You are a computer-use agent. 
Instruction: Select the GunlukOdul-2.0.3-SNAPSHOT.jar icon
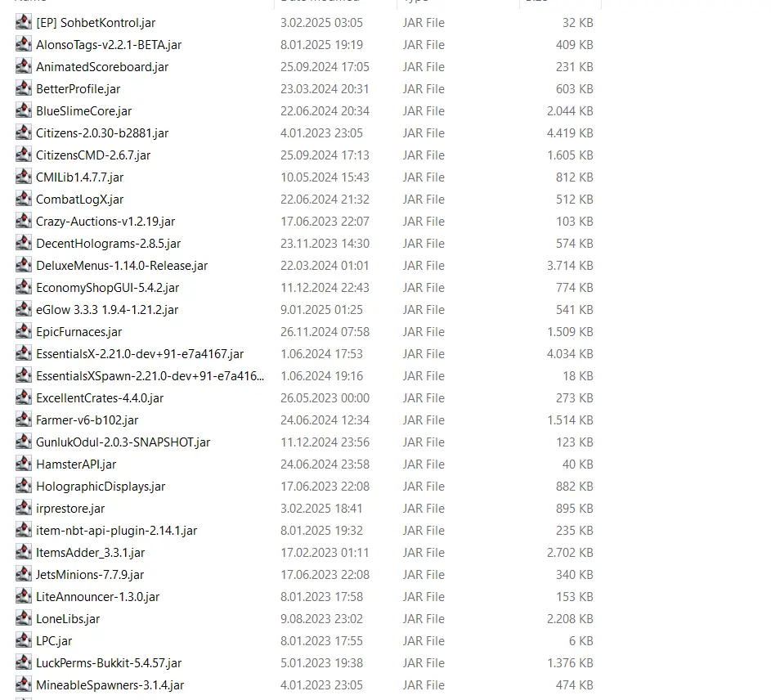click(24, 442)
